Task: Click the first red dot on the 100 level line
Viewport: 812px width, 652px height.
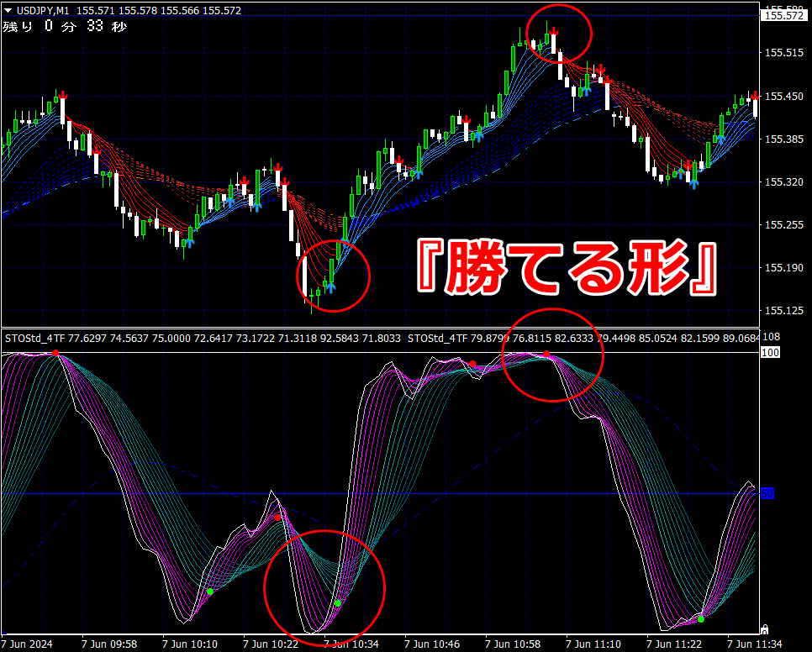Action: 56,353
